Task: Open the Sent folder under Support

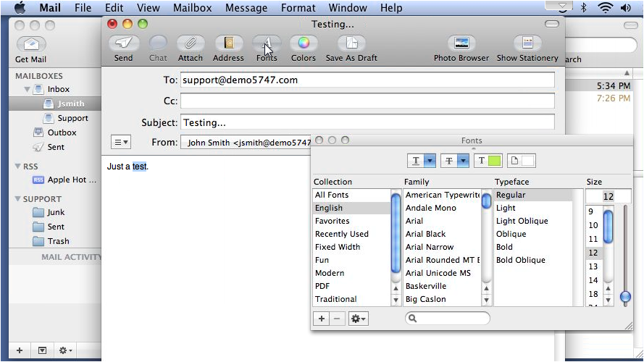Action: coord(55,227)
